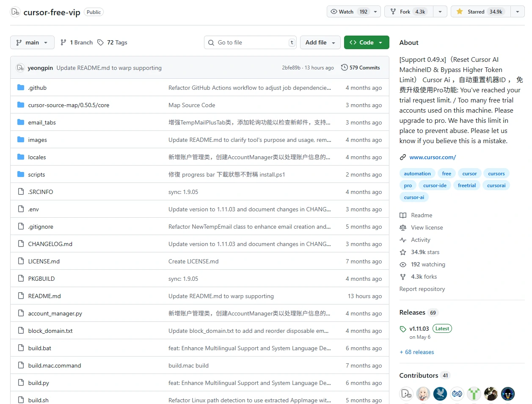
Task: Open the main branch selector dropdown
Action: [32, 42]
